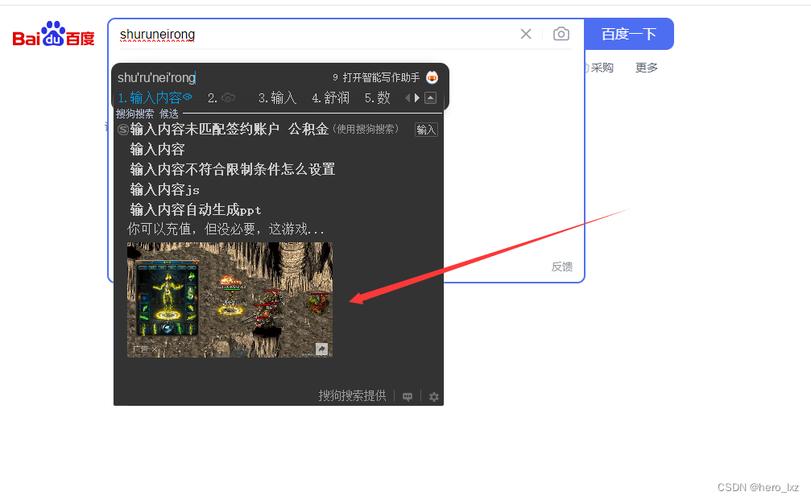Screen dimensions: 811x500
Task: Click ad text 你可以充值，但没必要
Action: tap(226, 229)
